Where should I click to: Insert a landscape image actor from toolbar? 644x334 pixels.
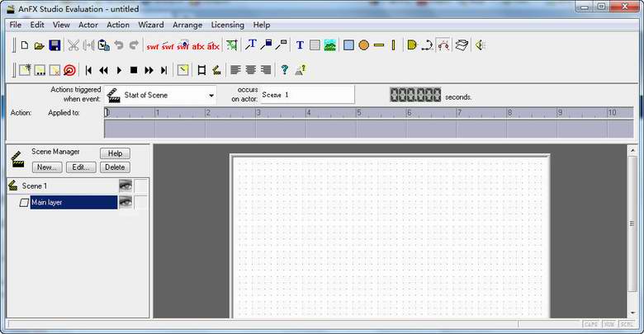tap(329, 45)
